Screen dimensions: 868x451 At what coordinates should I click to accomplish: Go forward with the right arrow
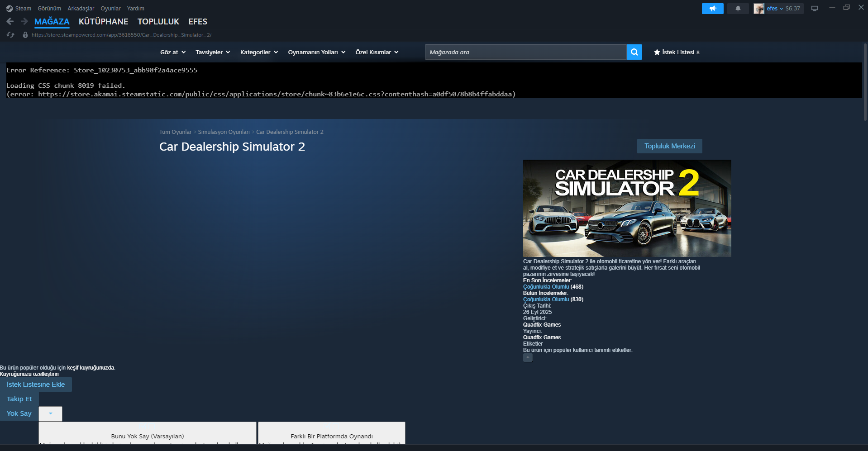24,21
